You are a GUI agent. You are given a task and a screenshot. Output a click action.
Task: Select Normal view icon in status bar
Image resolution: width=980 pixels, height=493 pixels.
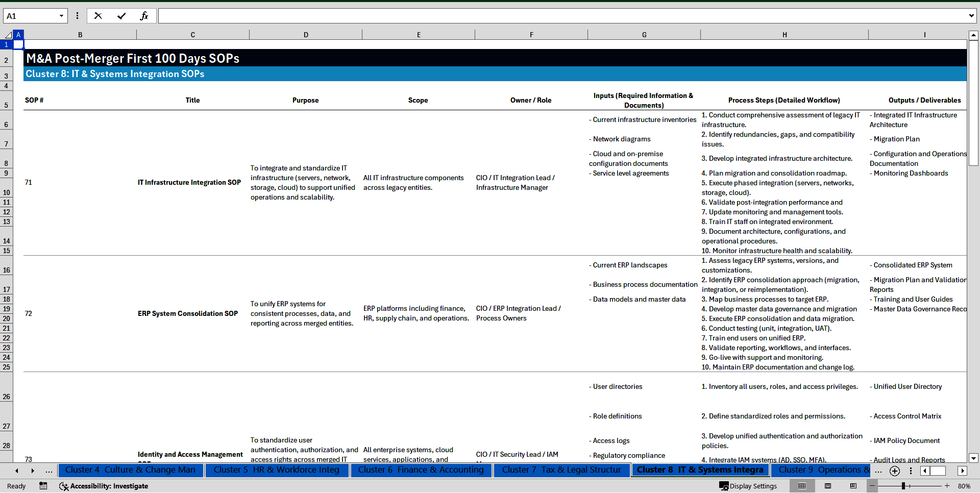801,486
